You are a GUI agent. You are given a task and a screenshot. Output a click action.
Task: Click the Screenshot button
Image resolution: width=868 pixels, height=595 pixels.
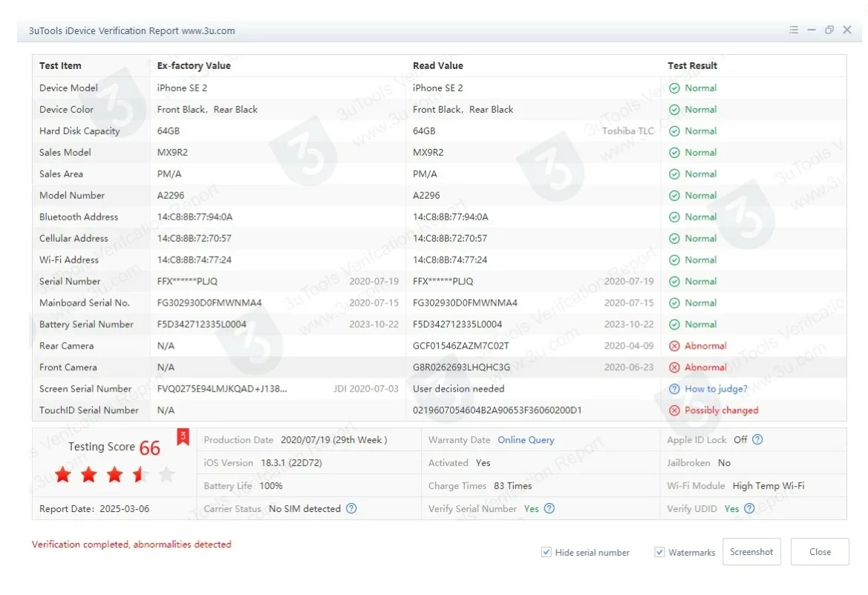coord(751,552)
